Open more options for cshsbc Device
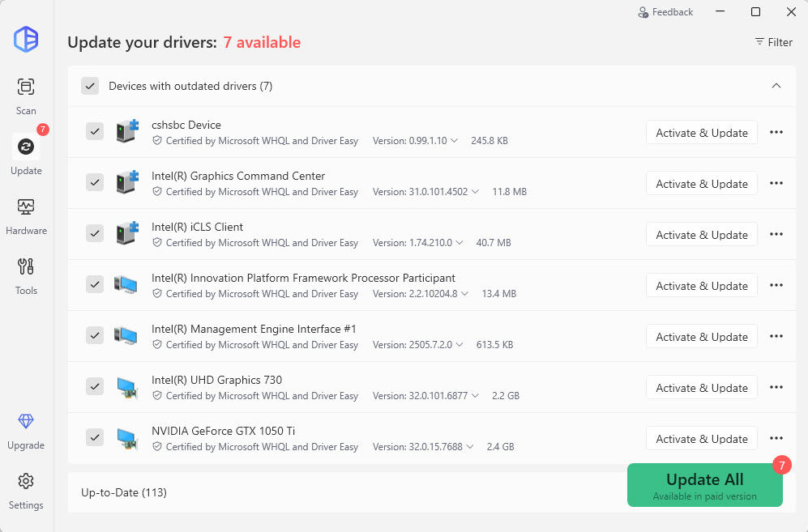The image size is (808, 532). 776,133
